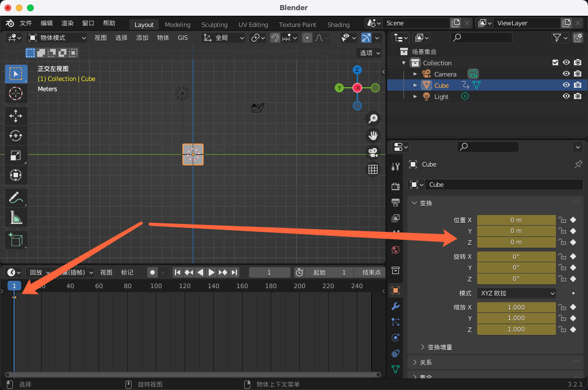Open the Physics properties tab
588x390 pixels.
(x=395, y=338)
